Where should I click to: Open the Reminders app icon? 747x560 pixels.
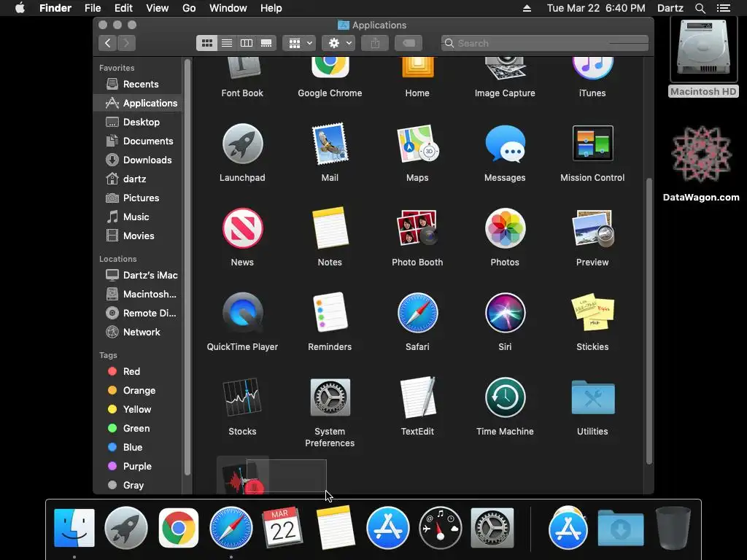pos(330,313)
